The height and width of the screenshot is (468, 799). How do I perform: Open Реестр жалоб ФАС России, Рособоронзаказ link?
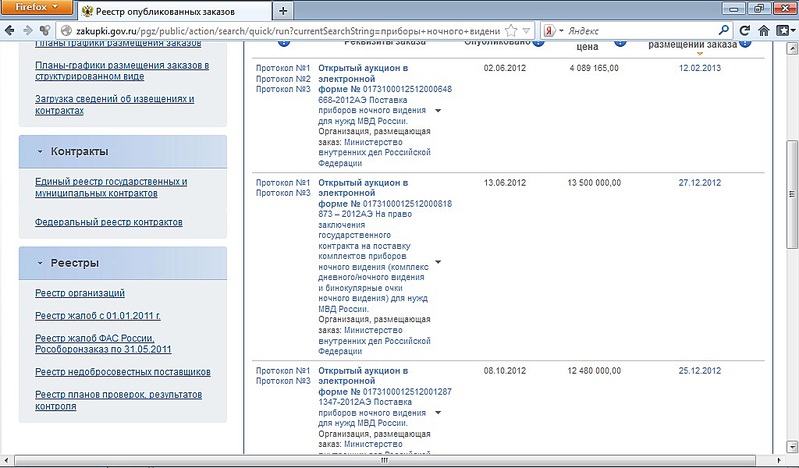103,344
